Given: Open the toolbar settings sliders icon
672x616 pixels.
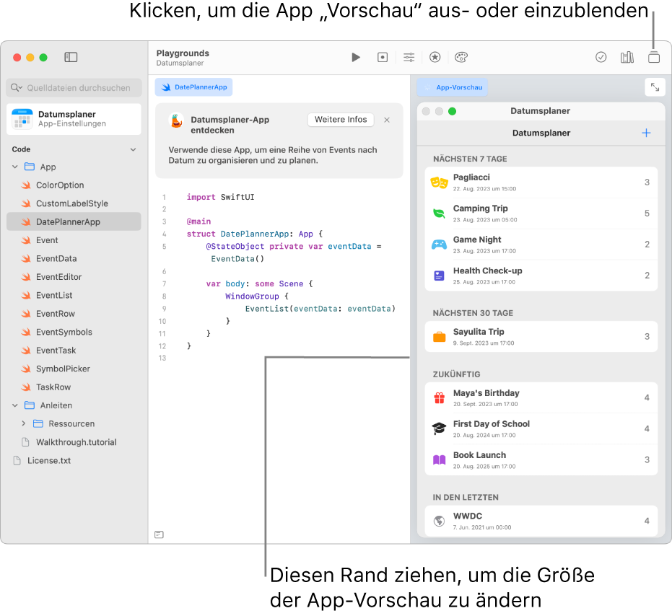Looking at the screenshot, I should pyautogui.click(x=409, y=57).
